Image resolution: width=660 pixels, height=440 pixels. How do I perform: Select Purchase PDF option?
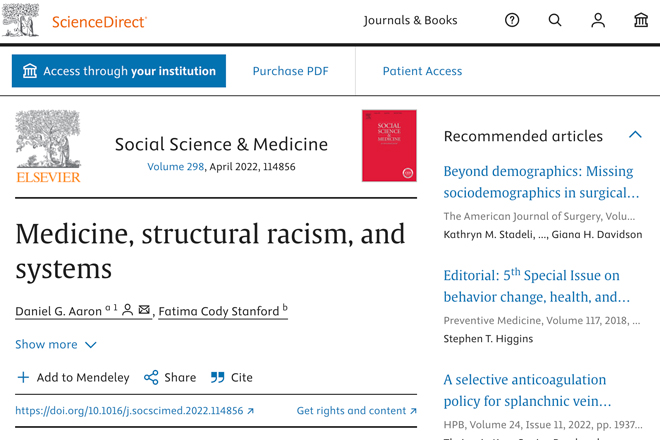290,71
